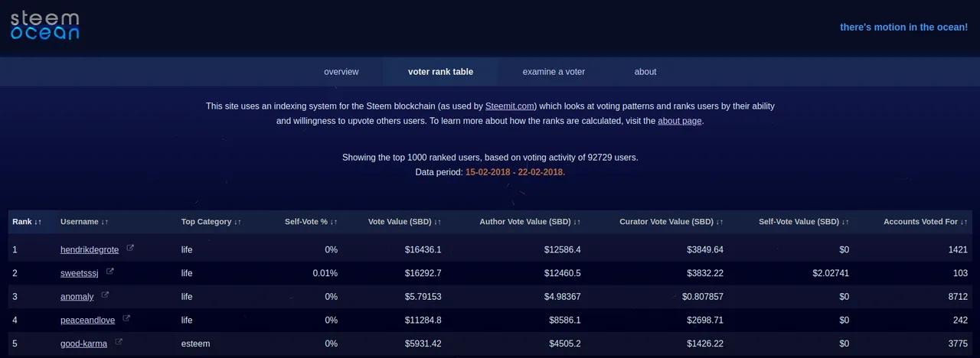Select the voter rank table tab
Screen dimensions: 980x358
440,72
